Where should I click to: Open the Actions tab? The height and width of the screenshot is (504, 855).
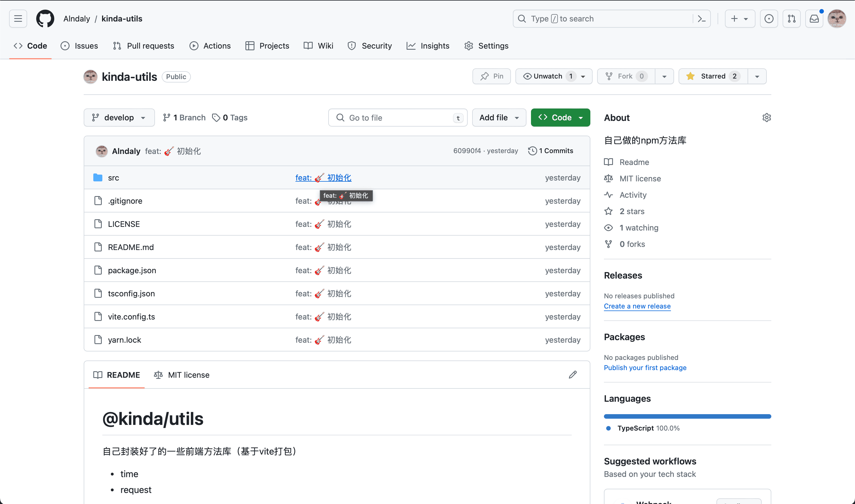point(210,45)
